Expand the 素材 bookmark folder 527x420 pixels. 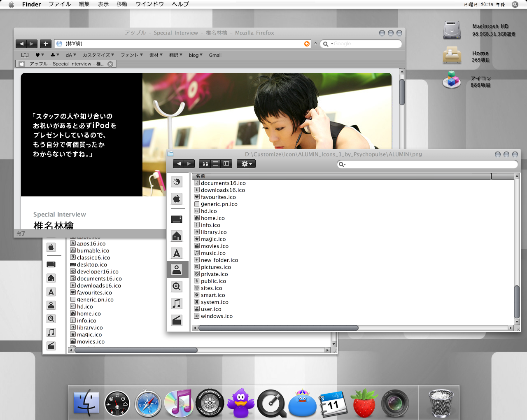click(156, 55)
